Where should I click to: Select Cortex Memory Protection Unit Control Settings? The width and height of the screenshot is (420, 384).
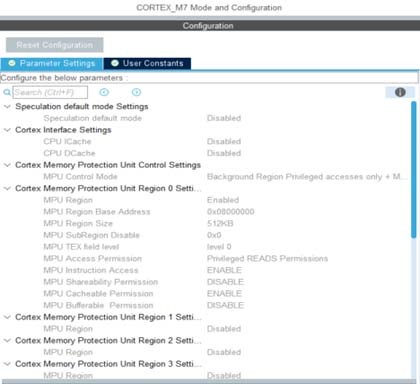click(108, 165)
